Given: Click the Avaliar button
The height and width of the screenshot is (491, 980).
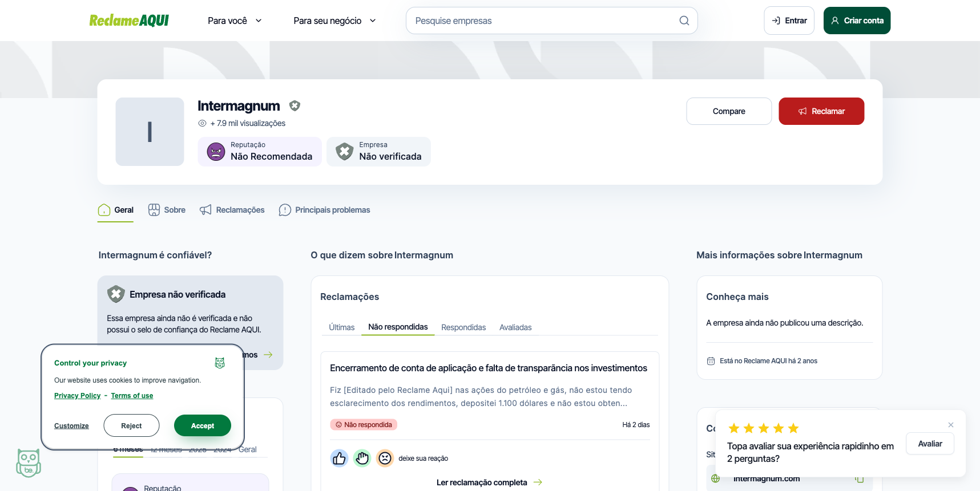Looking at the screenshot, I should [x=930, y=444].
